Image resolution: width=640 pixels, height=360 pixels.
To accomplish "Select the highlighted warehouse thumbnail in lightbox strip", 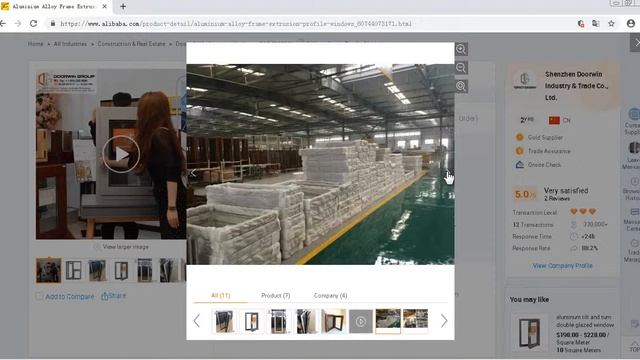I will point(388,321).
